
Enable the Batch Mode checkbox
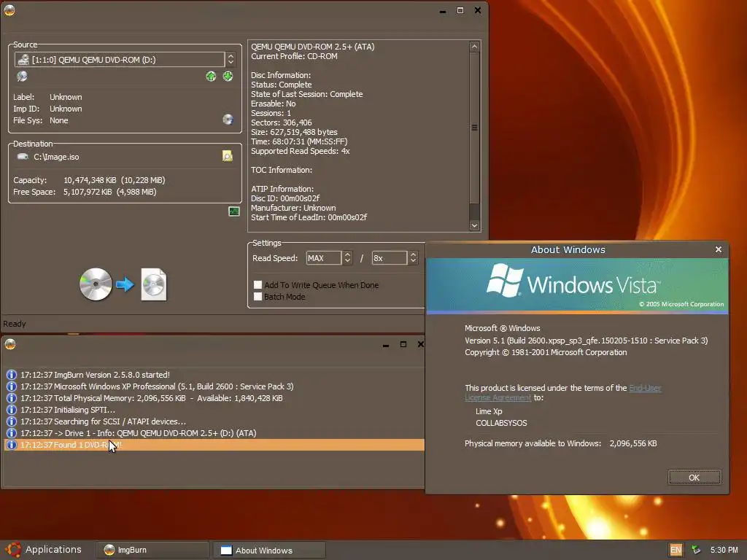258,297
